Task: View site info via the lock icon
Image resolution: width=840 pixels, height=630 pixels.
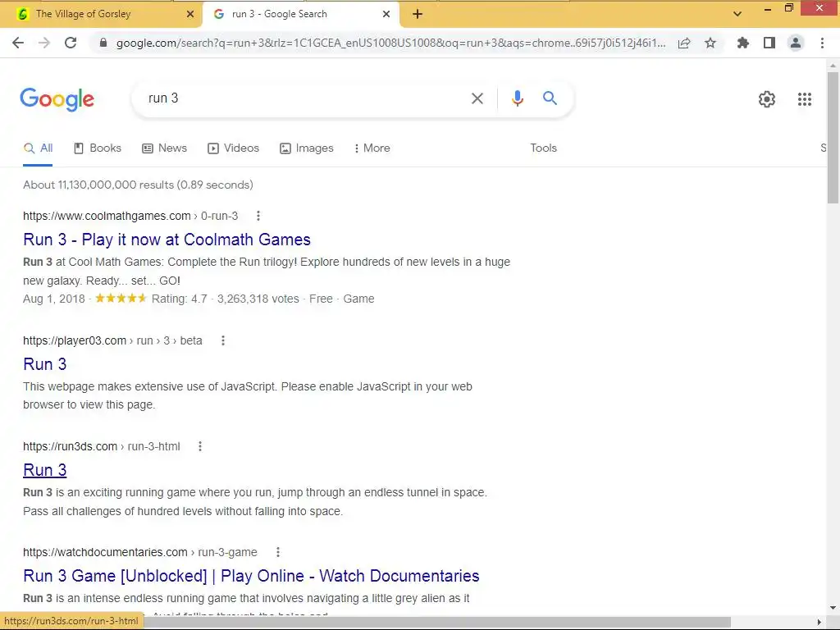Action: 103,43
